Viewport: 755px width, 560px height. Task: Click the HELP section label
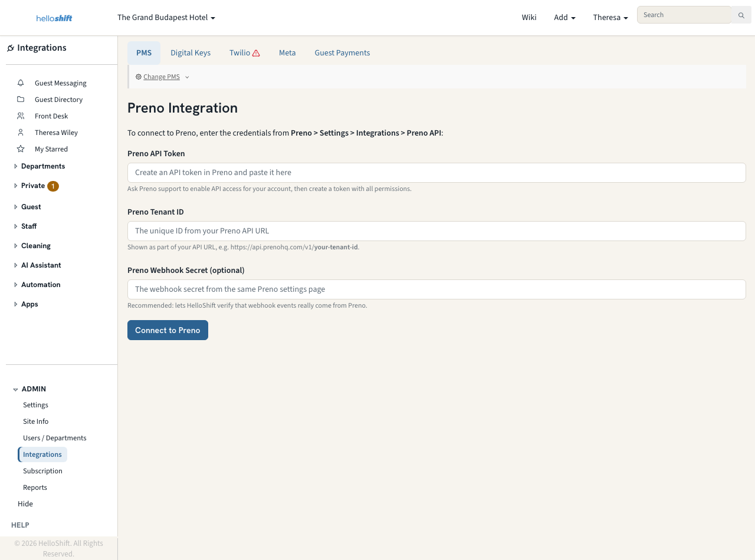coord(20,525)
